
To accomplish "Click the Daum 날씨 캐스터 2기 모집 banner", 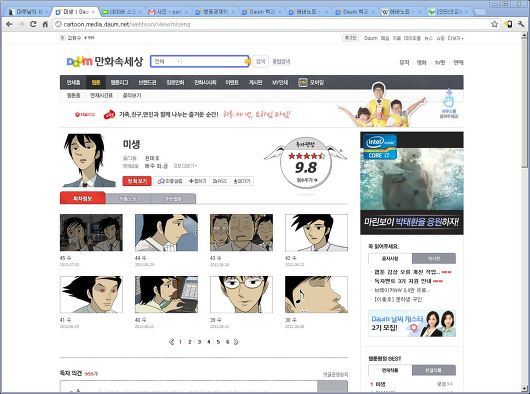I will pyautogui.click(x=412, y=323).
